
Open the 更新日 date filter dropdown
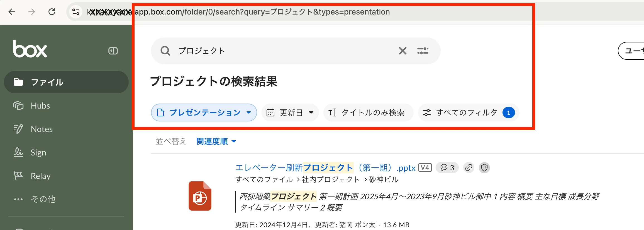click(290, 112)
